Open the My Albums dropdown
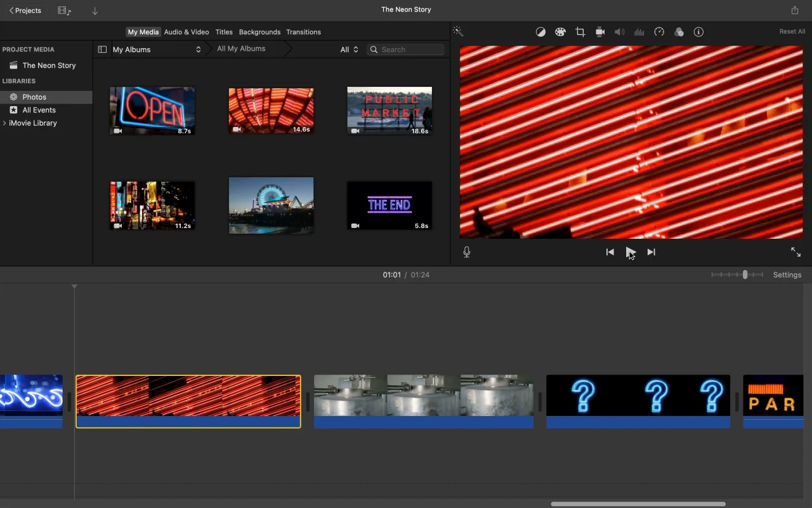 pos(155,49)
